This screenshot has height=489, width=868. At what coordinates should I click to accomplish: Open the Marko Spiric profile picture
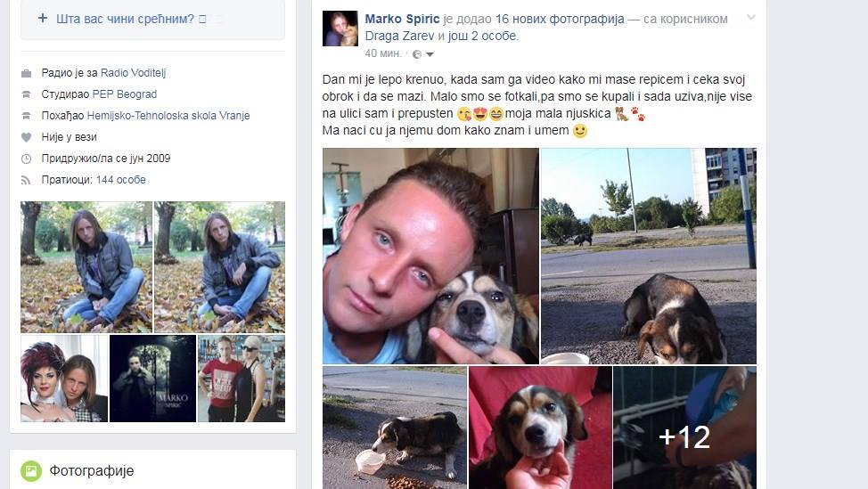tap(340, 29)
